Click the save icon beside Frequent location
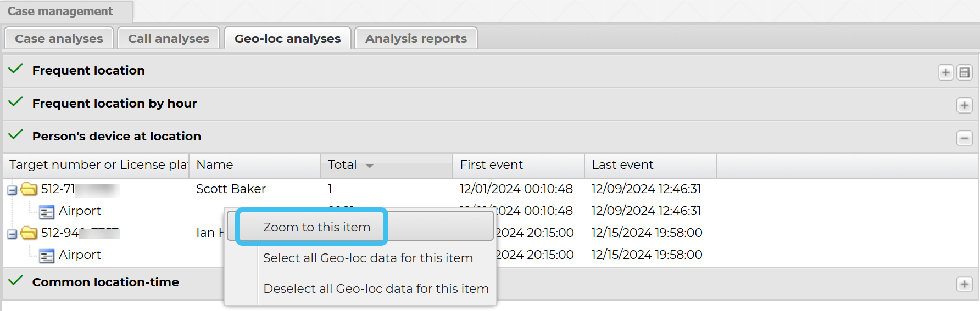The image size is (980, 311). (964, 72)
